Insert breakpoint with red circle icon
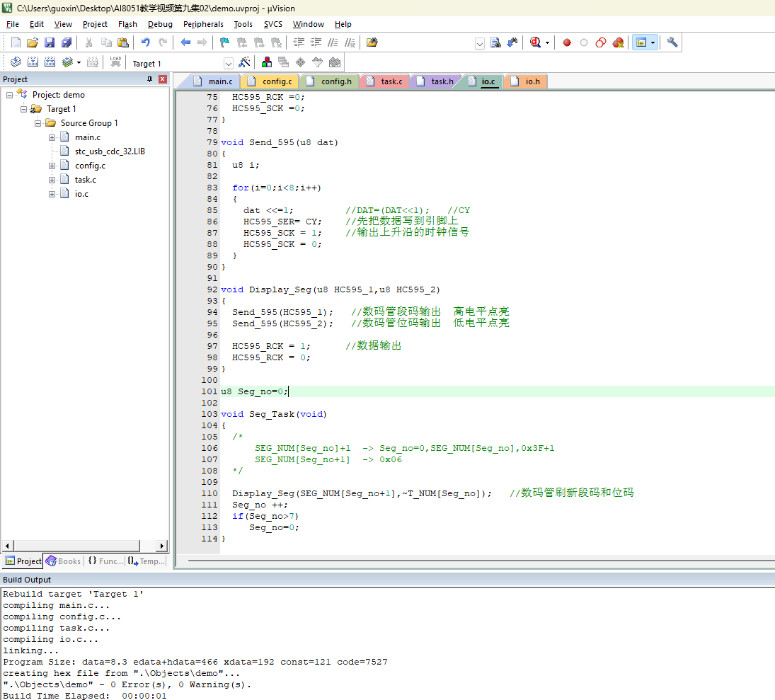Image resolution: width=775 pixels, height=700 pixels. tap(567, 42)
